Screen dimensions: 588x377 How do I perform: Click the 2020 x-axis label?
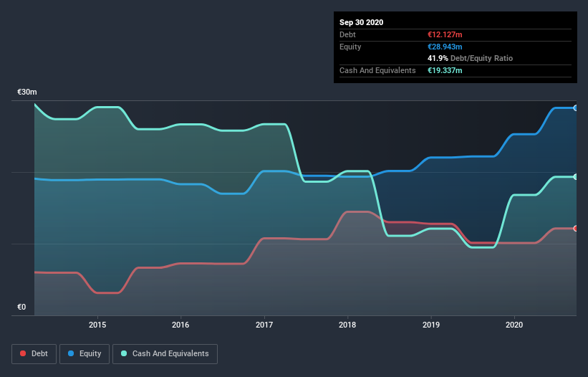click(x=514, y=325)
